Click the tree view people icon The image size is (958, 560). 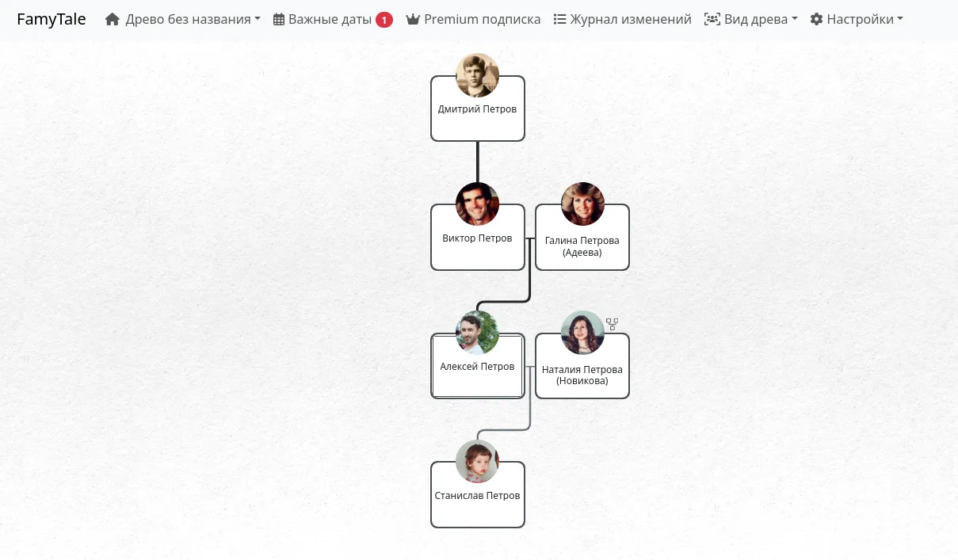tap(712, 19)
